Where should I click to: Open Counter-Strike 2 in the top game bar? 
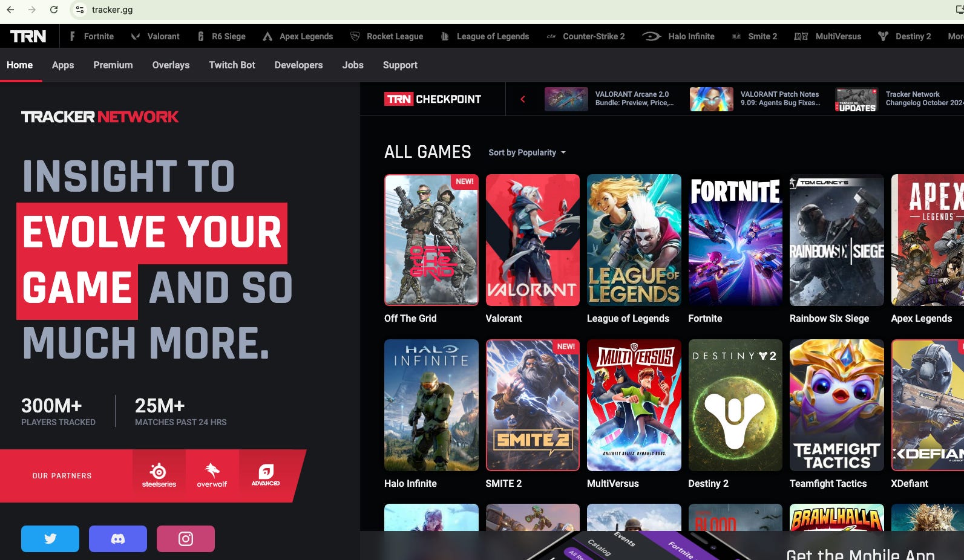click(586, 36)
